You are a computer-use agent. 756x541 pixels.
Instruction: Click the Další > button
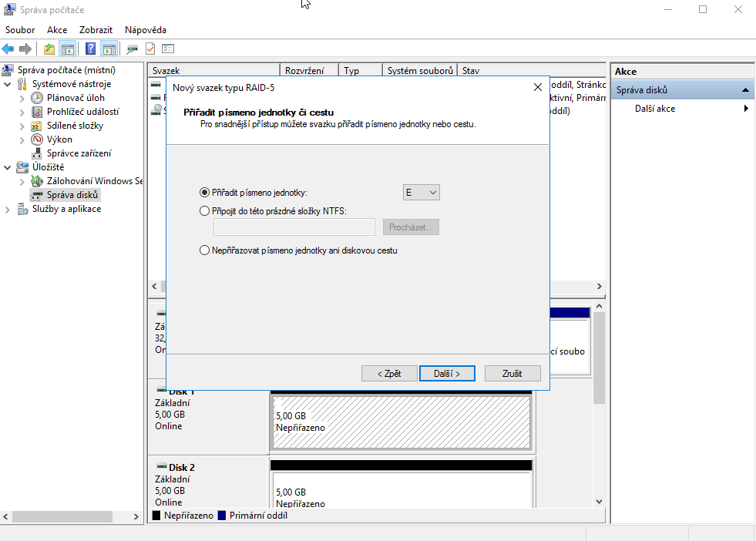447,373
